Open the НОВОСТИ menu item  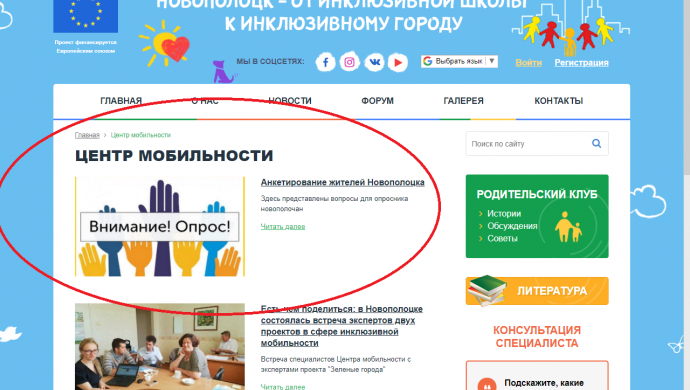click(290, 101)
